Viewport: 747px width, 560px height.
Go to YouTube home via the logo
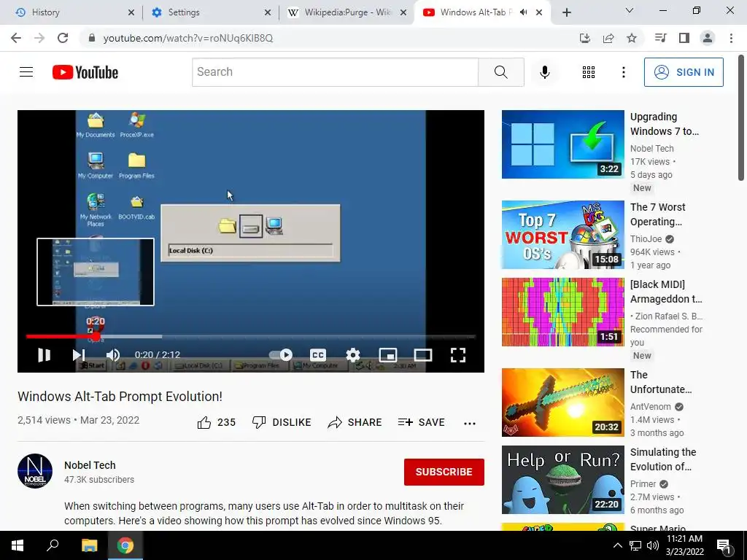point(85,72)
